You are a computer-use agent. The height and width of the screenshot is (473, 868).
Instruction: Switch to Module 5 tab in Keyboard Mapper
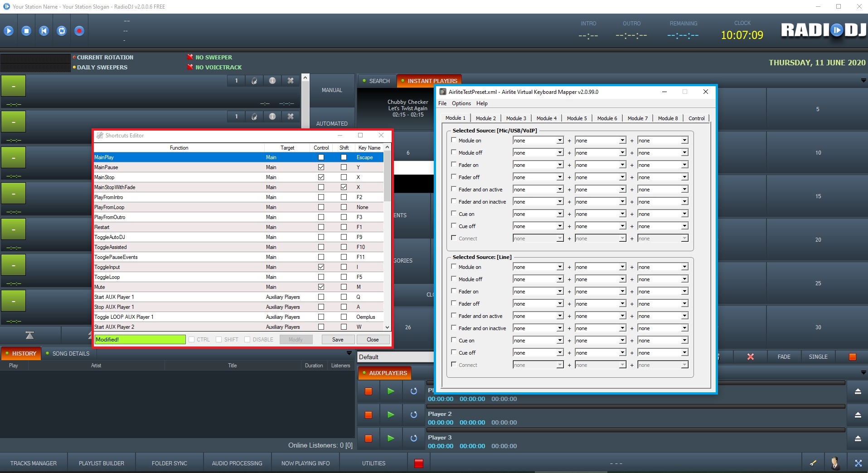pos(577,118)
